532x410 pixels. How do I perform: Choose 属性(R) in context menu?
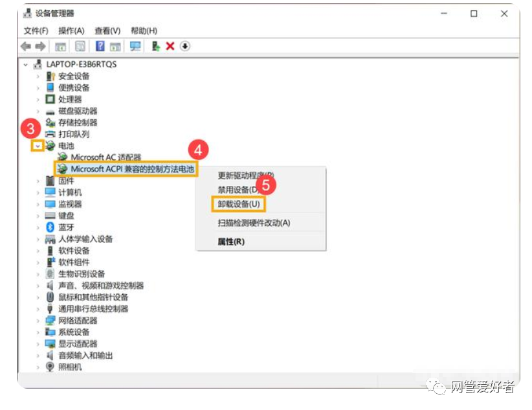231,242
